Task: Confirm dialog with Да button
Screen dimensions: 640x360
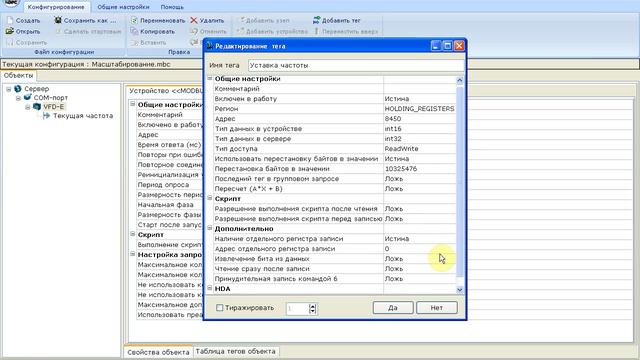Action: click(393, 308)
